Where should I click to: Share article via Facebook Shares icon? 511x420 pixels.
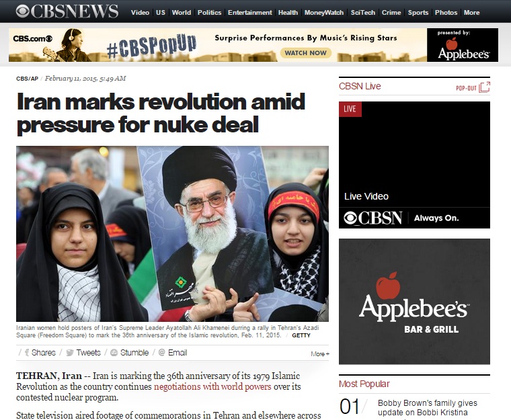pos(27,353)
